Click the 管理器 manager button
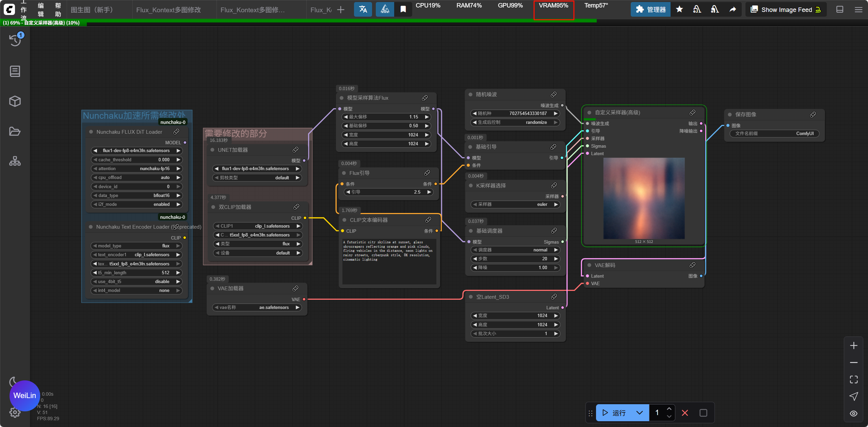 point(650,10)
